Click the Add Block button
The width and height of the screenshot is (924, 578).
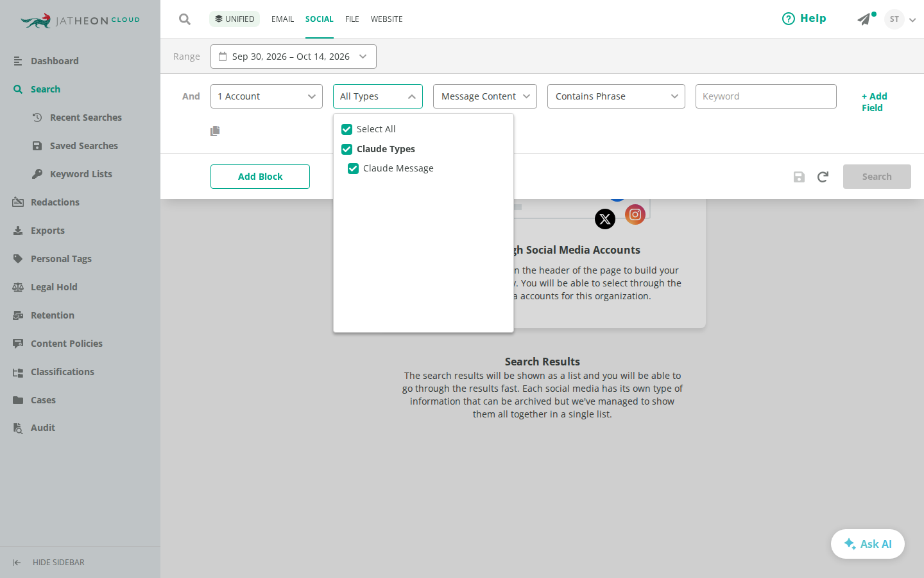(260, 177)
